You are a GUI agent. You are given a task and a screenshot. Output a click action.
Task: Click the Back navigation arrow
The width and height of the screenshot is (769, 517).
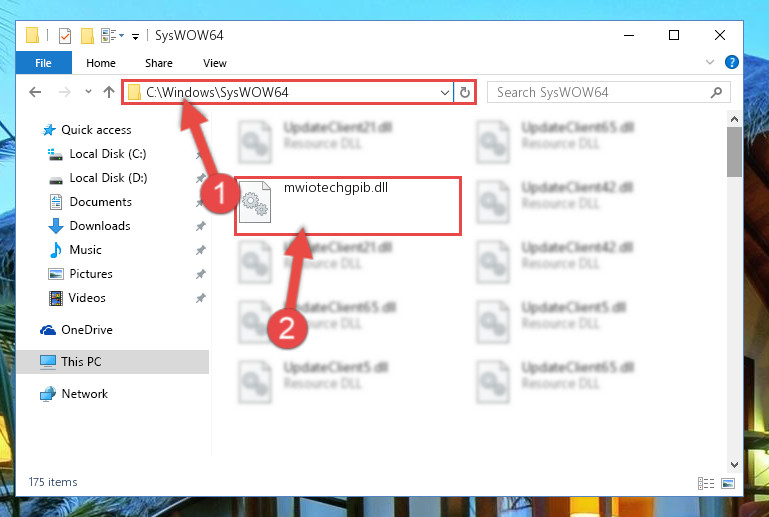(35, 92)
